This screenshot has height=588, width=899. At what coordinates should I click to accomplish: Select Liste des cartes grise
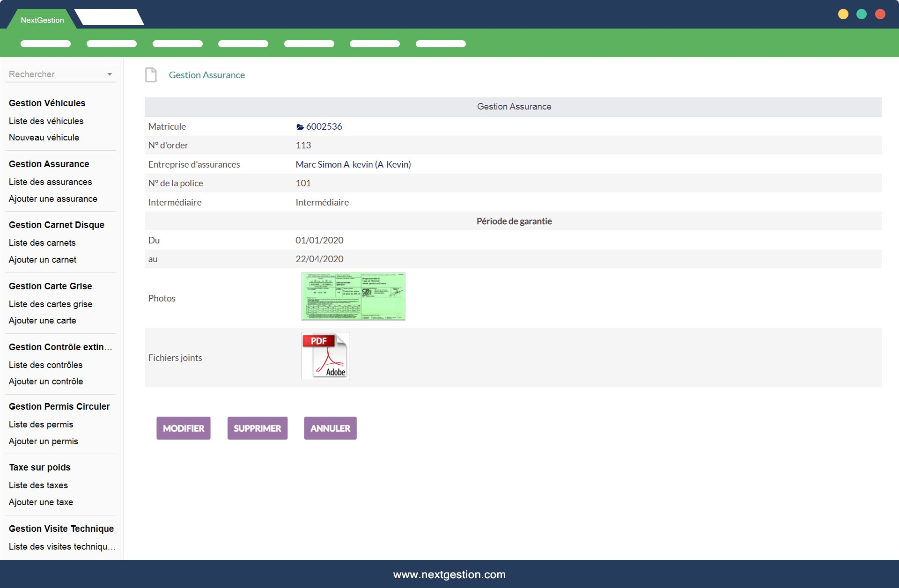coord(51,304)
